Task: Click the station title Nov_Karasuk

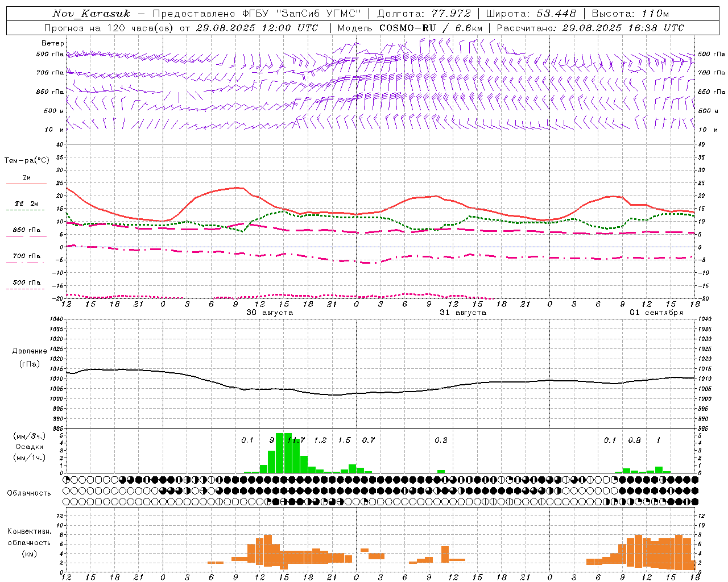Action: pyautogui.click(x=91, y=14)
